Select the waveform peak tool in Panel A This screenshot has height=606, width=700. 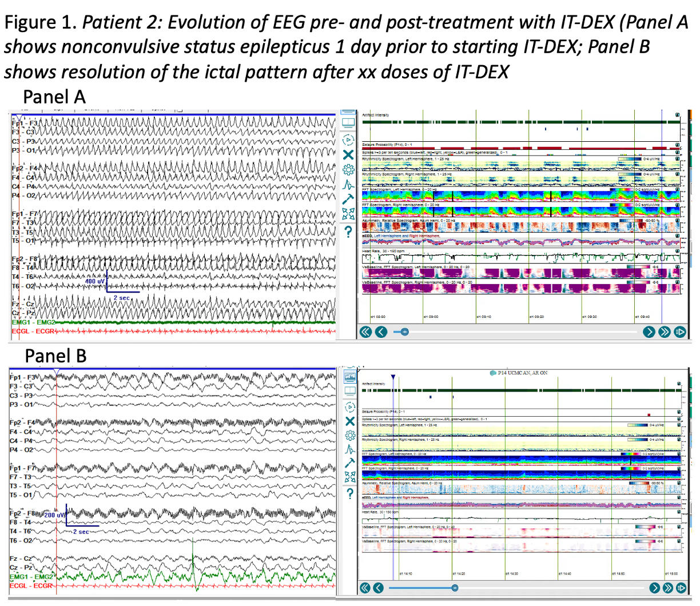coord(348,185)
